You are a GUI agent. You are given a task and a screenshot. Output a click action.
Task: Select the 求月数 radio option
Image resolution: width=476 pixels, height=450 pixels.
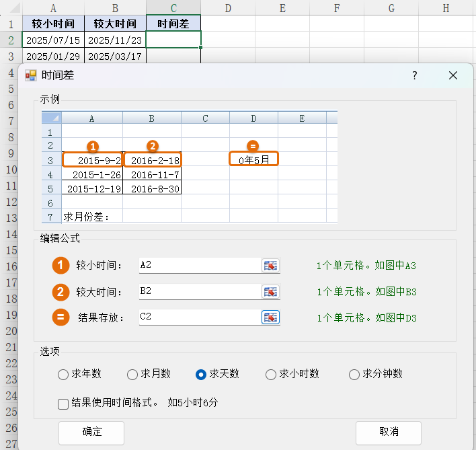click(x=132, y=375)
